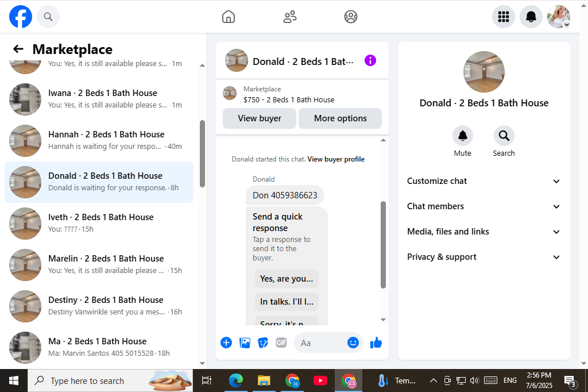This screenshot has width=588, height=392.
Task: Open the Groups icon in top bar
Action: [x=351, y=17]
